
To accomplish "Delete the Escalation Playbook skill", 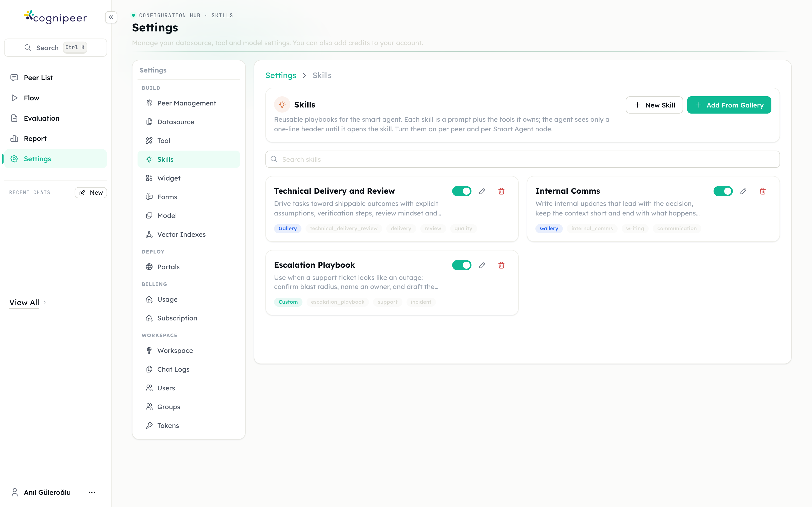I will click(501, 265).
